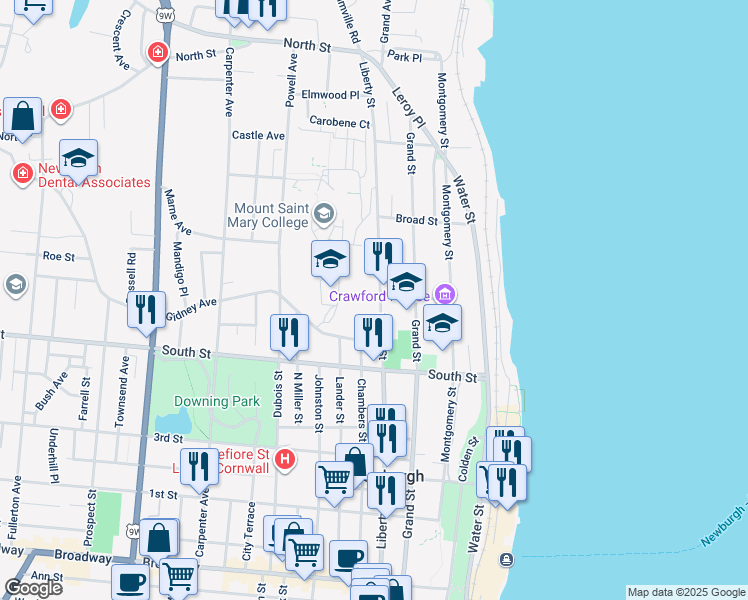Open the Google logo link
Image resolution: width=748 pixels, height=600 pixels.
(x=33, y=588)
